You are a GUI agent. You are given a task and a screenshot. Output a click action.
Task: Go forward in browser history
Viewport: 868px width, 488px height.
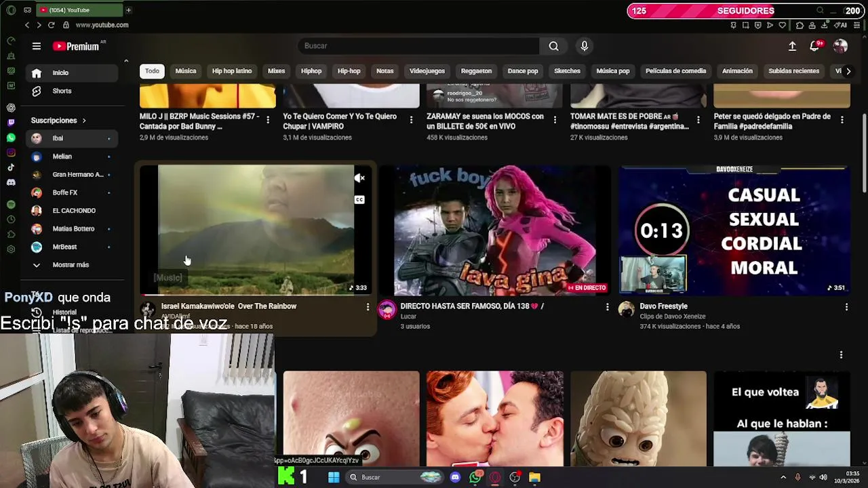pyautogui.click(x=39, y=25)
